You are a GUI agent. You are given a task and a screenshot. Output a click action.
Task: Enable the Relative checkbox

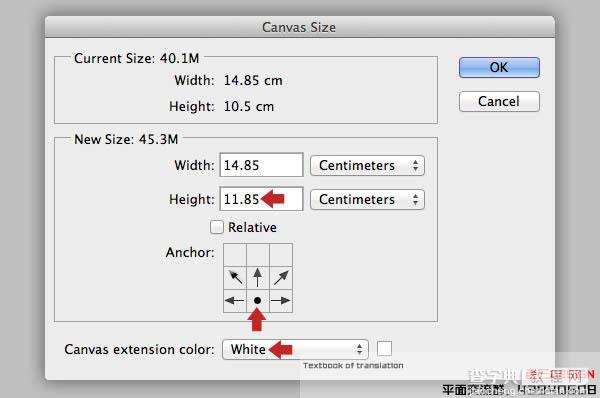click(x=217, y=227)
